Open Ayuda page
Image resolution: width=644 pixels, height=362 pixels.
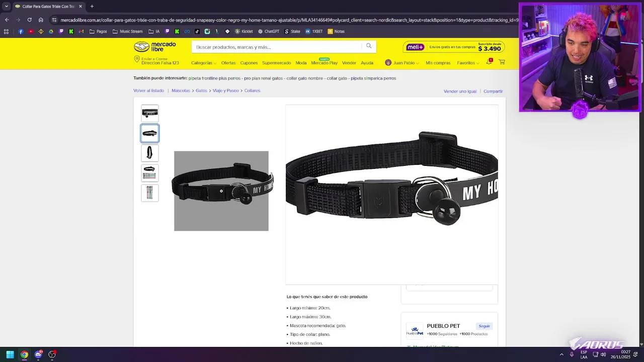pyautogui.click(x=367, y=63)
